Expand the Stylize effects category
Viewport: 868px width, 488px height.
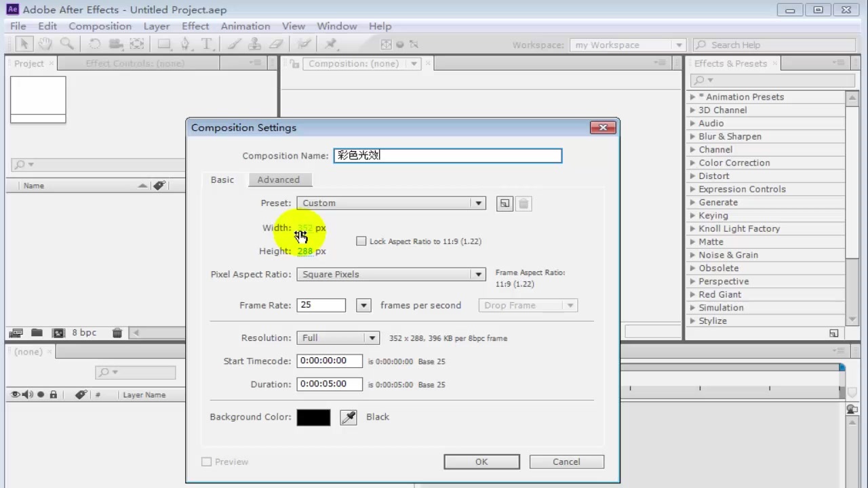click(692, 321)
